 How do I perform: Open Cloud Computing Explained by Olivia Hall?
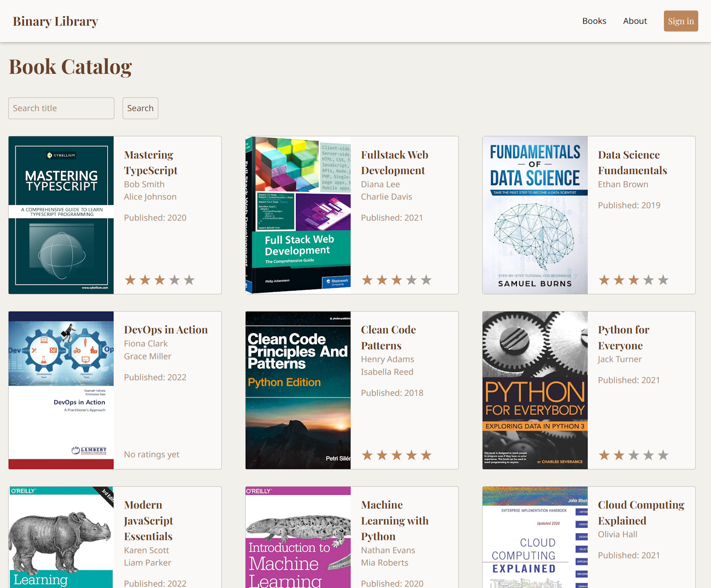point(641,512)
